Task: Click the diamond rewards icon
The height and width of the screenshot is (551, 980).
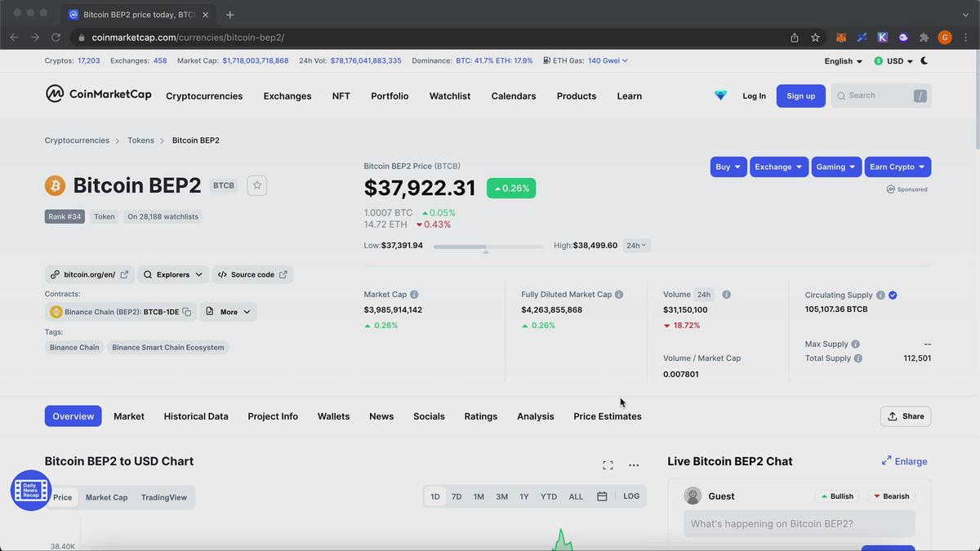Action: 720,96
